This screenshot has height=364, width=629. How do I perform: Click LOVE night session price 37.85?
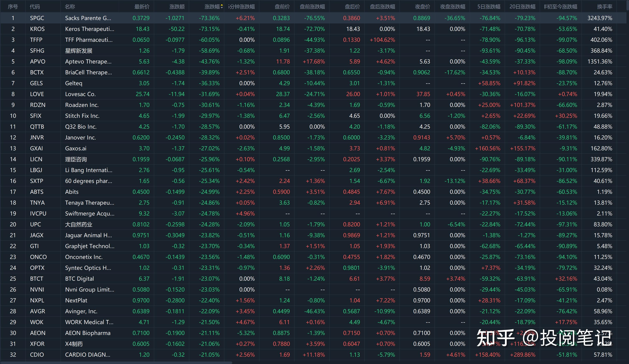point(423,94)
